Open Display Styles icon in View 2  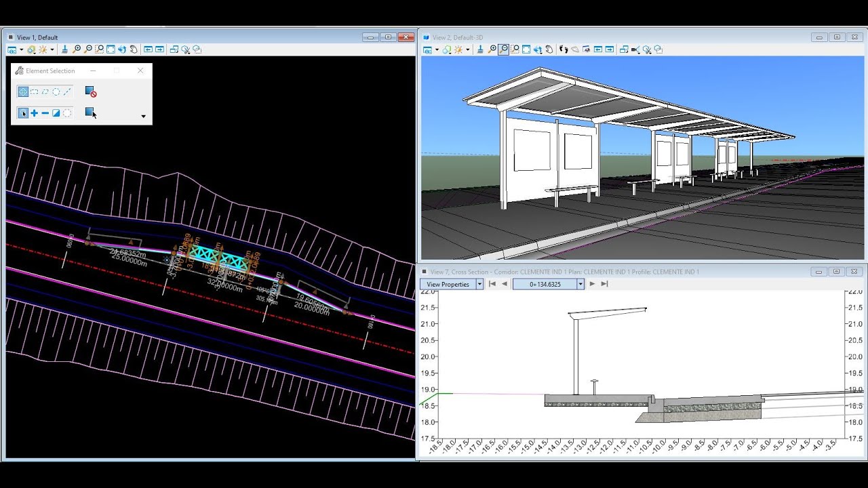coord(447,49)
